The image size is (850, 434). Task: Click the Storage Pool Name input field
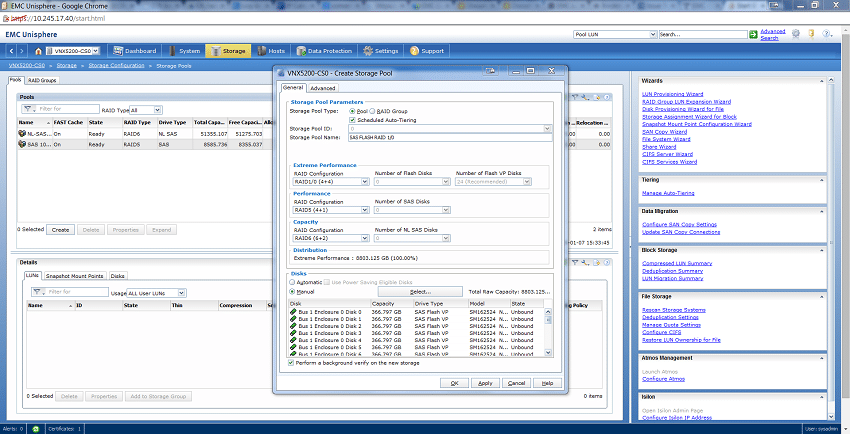[450, 138]
